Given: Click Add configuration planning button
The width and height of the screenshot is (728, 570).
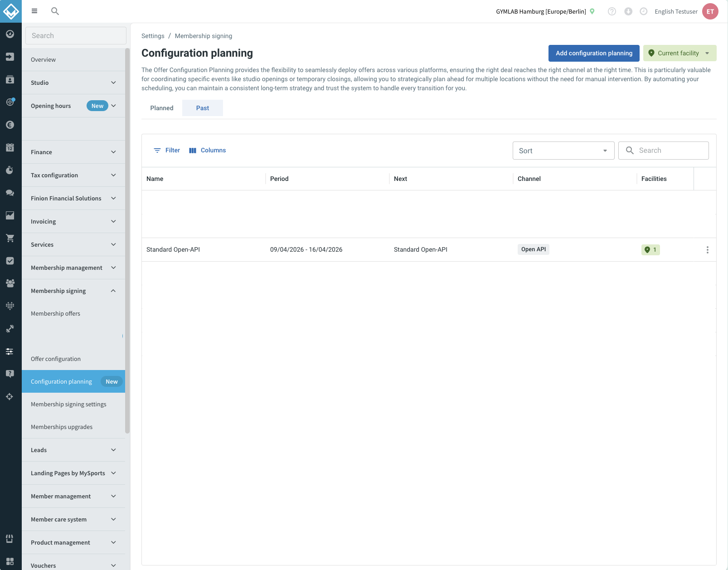Looking at the screenshot, I should 594,53.
